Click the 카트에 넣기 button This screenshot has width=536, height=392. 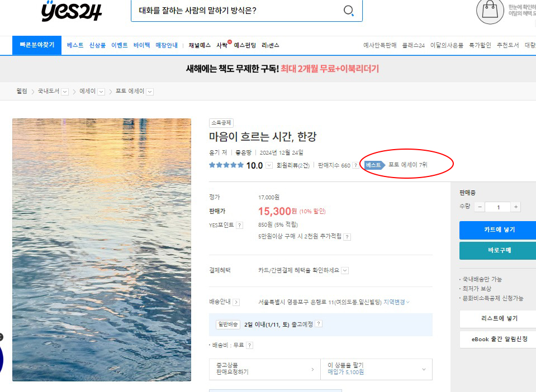click(x=497, y=230)
